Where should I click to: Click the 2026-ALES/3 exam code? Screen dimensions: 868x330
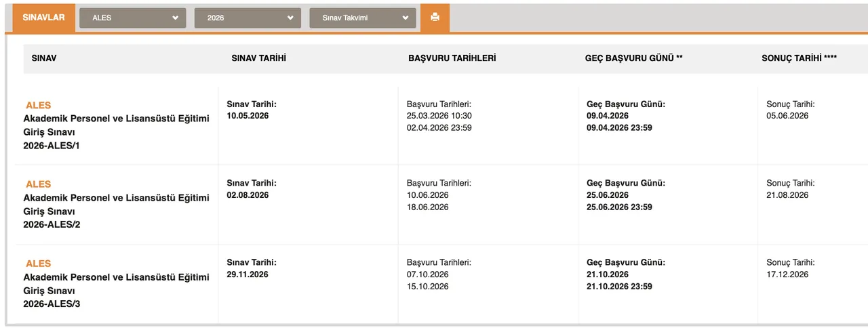52,304
